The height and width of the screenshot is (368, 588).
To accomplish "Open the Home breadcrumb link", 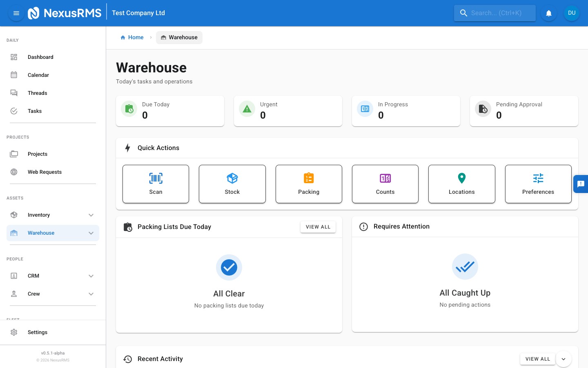I will point(136,37).
